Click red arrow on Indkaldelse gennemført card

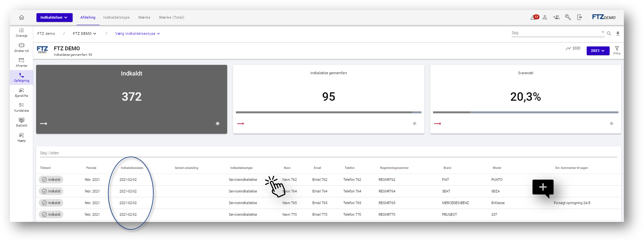pyautogui.click(x=240, y=123)
